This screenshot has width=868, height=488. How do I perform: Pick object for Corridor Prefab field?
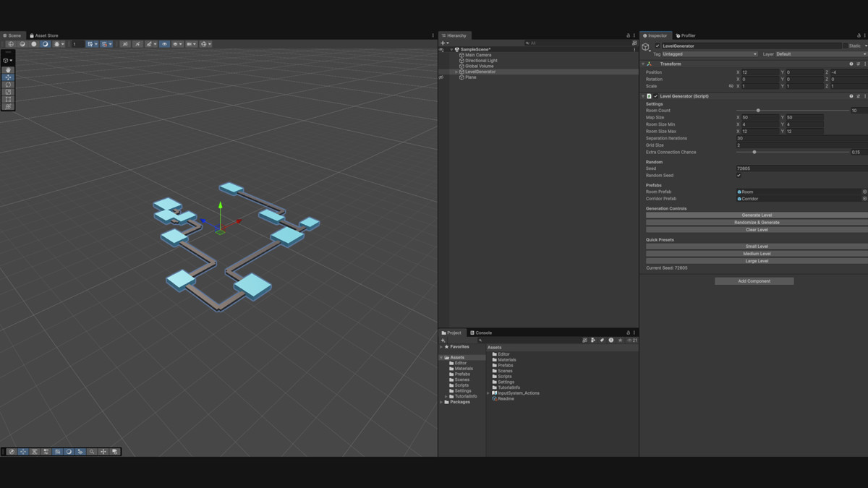click(864, 198)
